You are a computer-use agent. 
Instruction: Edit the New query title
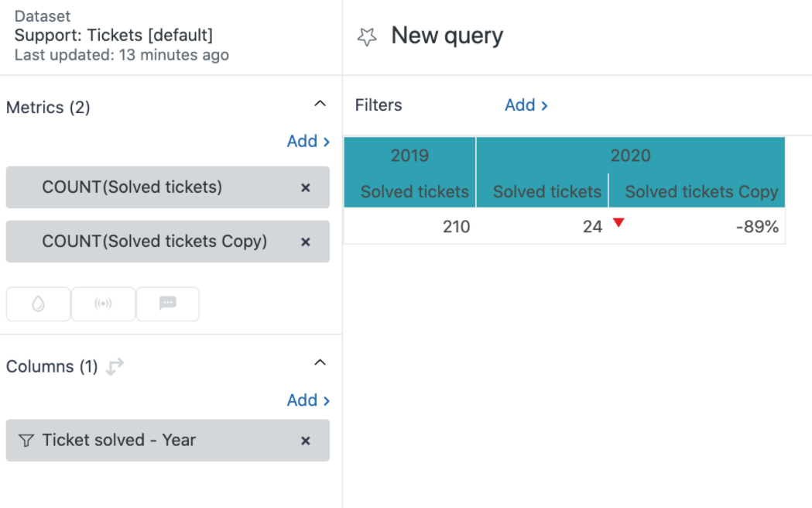click(447, 36)
